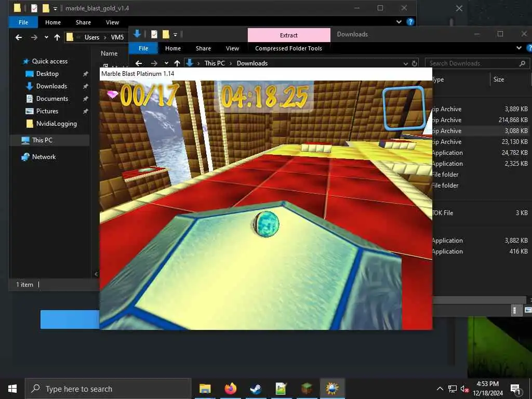Launch Firefox from the taskbar
Screen dimensions: 532x399
point(230,389)
